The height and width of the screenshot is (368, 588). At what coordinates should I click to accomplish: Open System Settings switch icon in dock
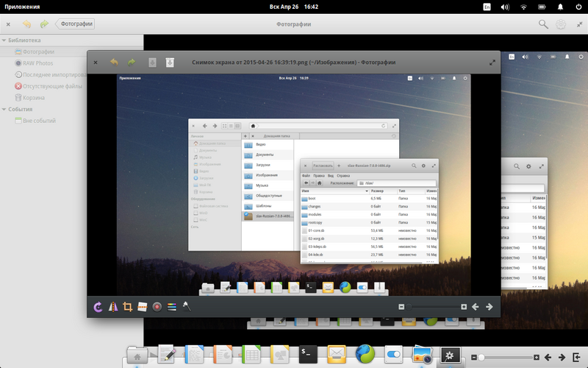(x=393, y=355)
